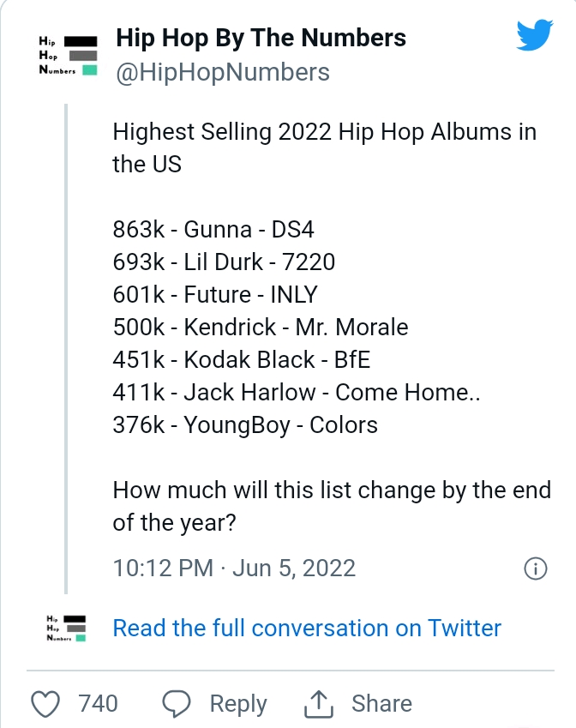Image resolution: width=576 pixels, height=728 pixels.
Task: Unlike the tweet by clicking the heart
Action: click(x=45, y=703)
